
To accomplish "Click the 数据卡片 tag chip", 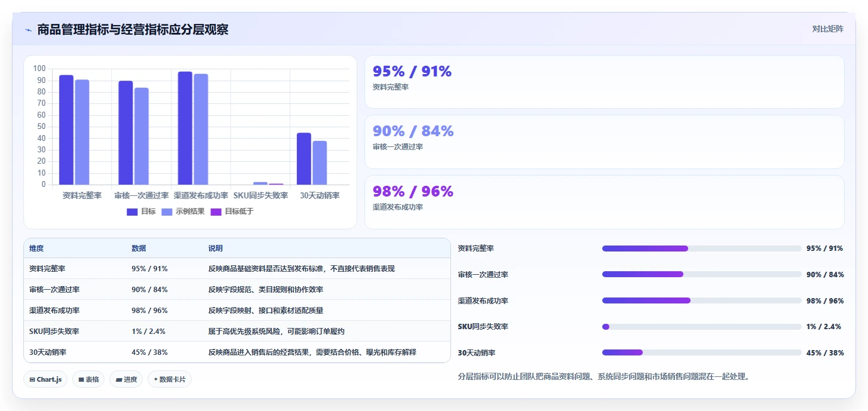I will (x=170, y=379).
